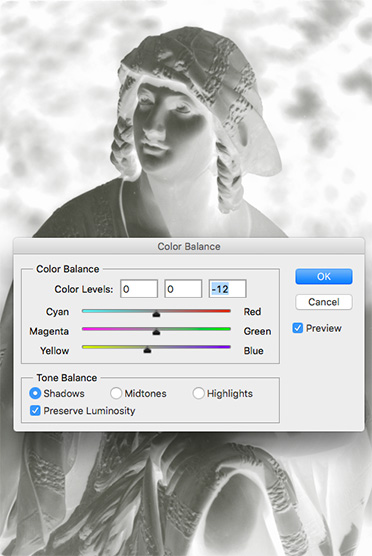Click the Blue label beside slider

[x=253, y=351]
